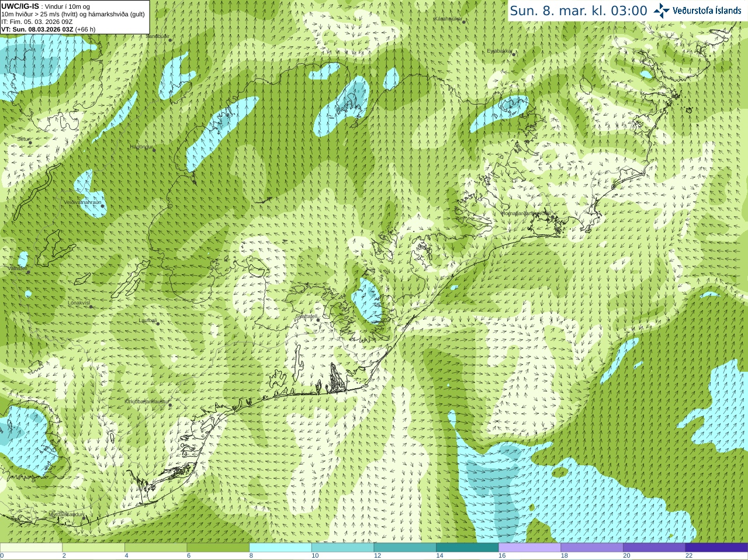
Task: Click the Eyjabakkar station label
Action: pos(500,51)
